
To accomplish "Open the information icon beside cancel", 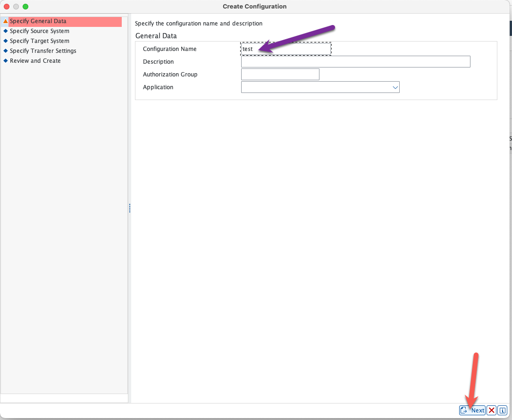I will (x=503, y=410).
